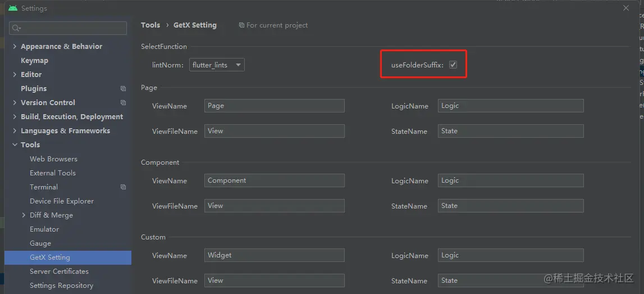Collapse the Tools tree section
644x294 pixels.
point(15,144)
